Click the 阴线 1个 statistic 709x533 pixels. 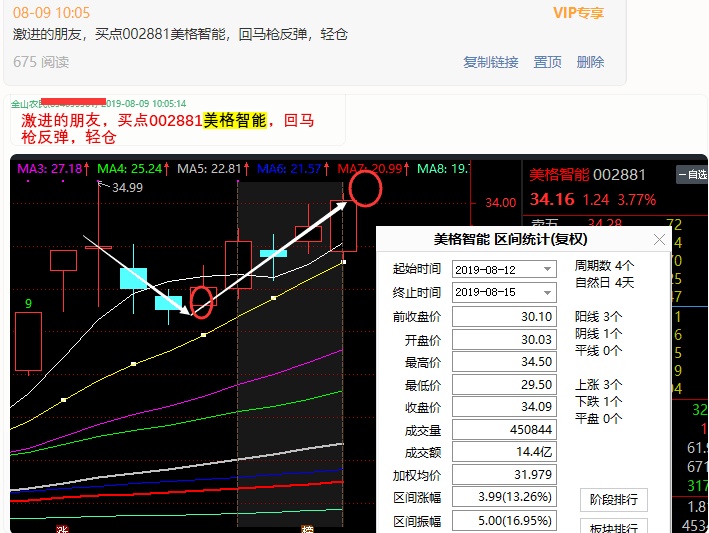599,334
